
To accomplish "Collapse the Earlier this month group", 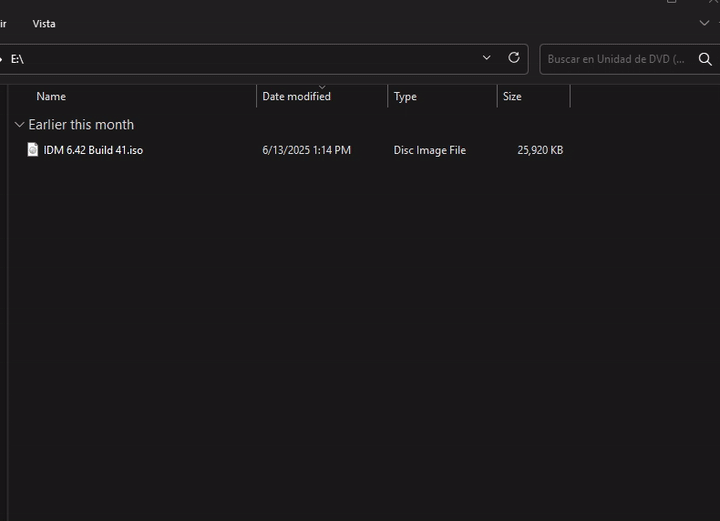I will [x=19, y=125].
